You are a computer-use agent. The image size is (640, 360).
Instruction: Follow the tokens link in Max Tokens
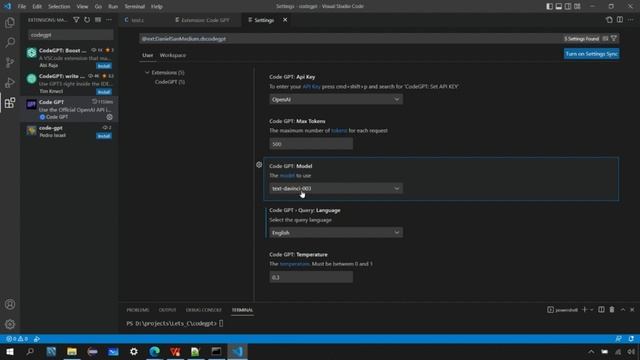tap(339, 131)
